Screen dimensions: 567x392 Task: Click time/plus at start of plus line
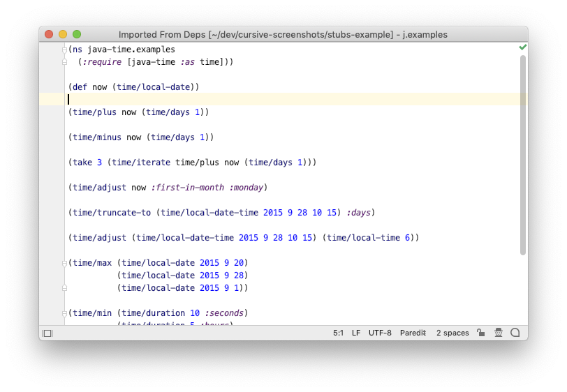(x=95, y=112)
